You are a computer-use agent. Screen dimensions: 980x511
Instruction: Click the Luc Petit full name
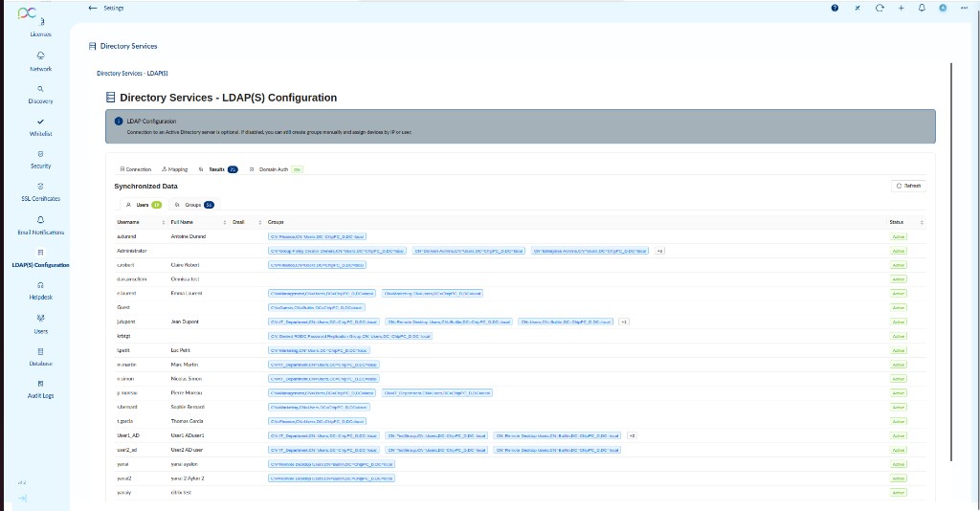[181, 350]
